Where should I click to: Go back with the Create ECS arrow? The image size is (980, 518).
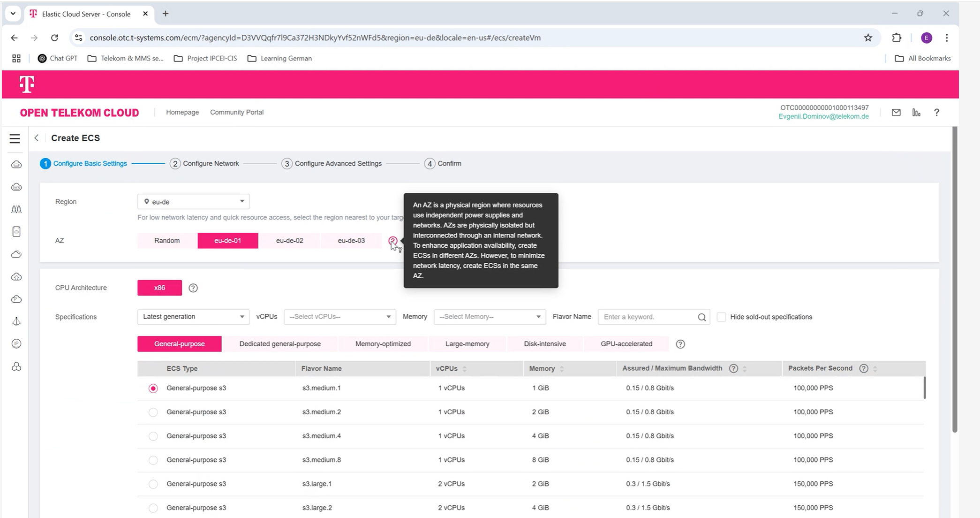37,138
